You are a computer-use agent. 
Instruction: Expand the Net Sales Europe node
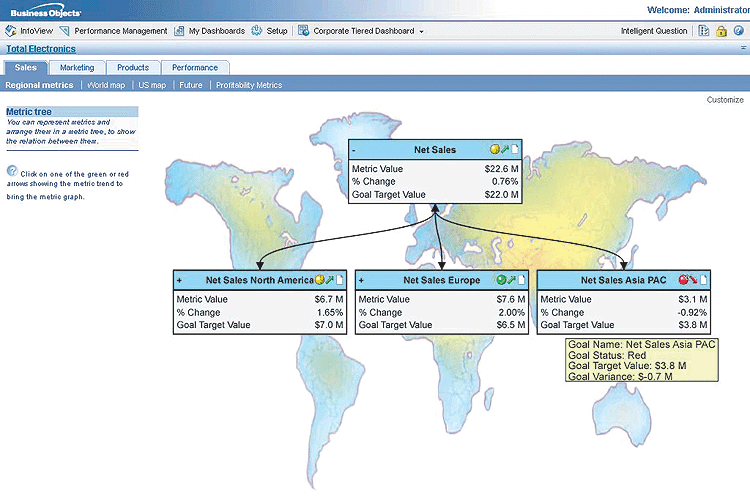361,280
